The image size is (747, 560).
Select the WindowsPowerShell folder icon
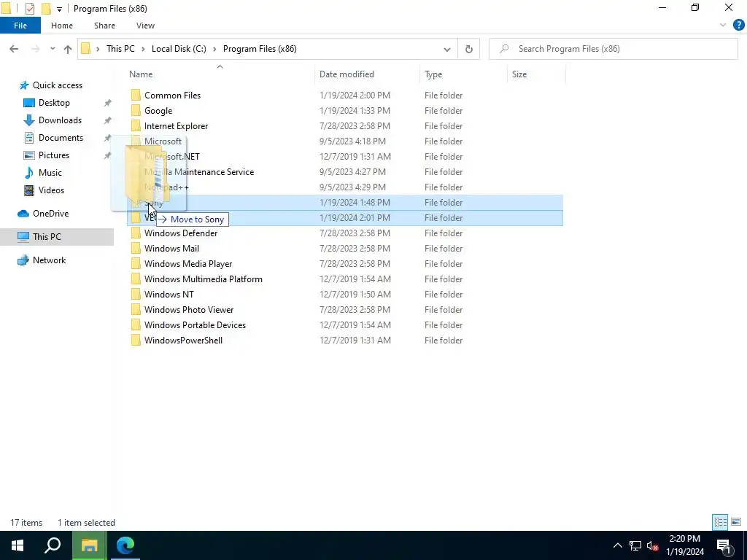[136, 341]
